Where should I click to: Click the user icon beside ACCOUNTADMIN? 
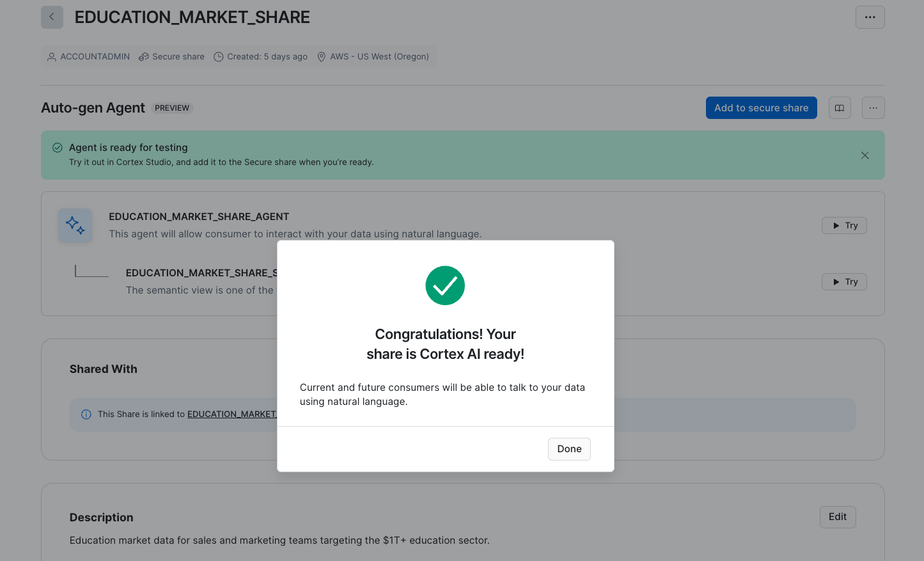click(52, 57)
